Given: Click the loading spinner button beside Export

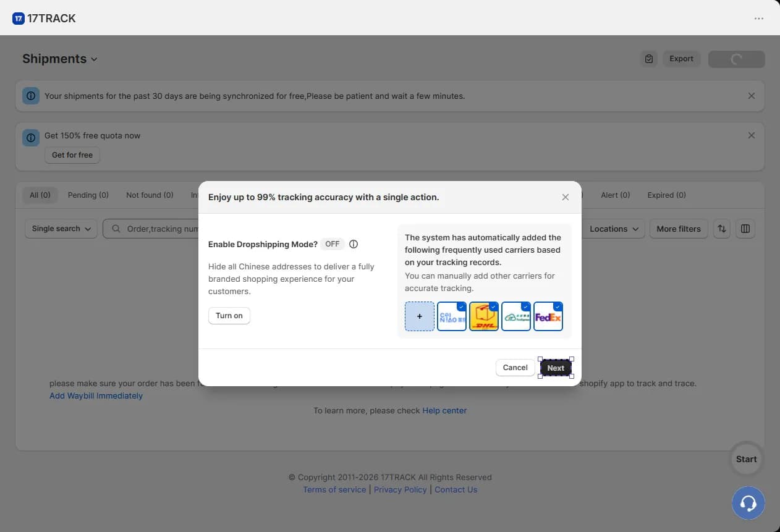Looking at the screenshot, I should point(737,59).
